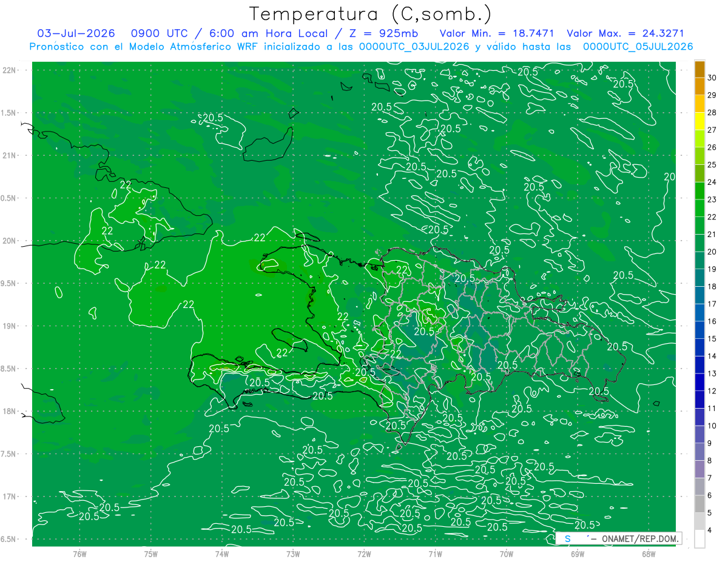The width and height of the screenshot is (728, 562).
Task: Pick the teal swatch between 18 and 19
Action: pos(700,278)
